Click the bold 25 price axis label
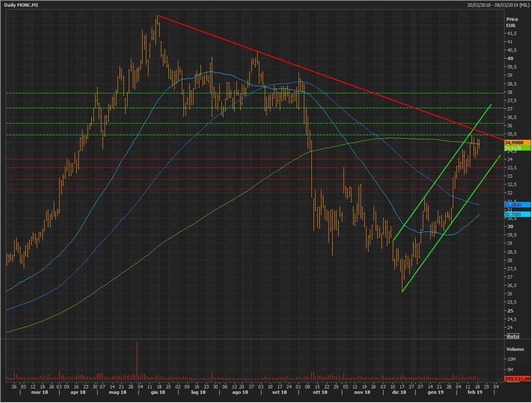 point(510,311)
